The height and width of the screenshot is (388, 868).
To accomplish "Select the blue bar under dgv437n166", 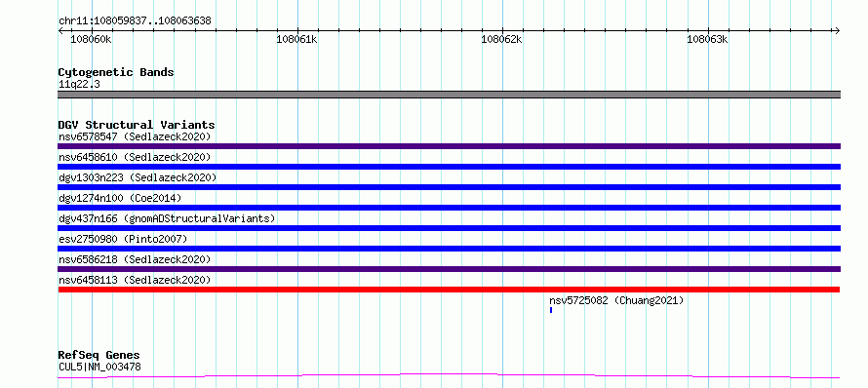I will (x=449, y=228).
